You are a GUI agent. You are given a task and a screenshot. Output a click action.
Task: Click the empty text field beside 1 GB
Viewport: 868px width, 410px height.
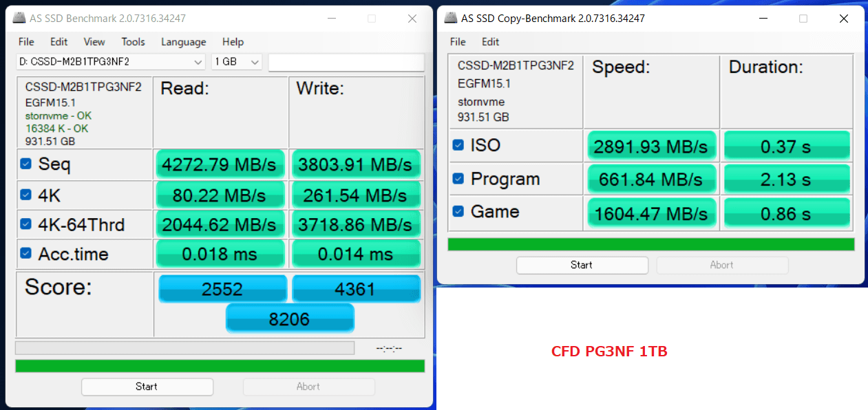click(346, 62)
